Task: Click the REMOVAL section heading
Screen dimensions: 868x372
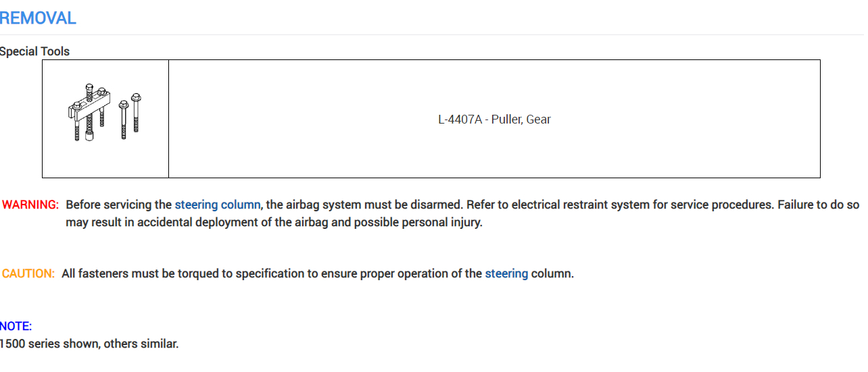Action: coord(39,18)
